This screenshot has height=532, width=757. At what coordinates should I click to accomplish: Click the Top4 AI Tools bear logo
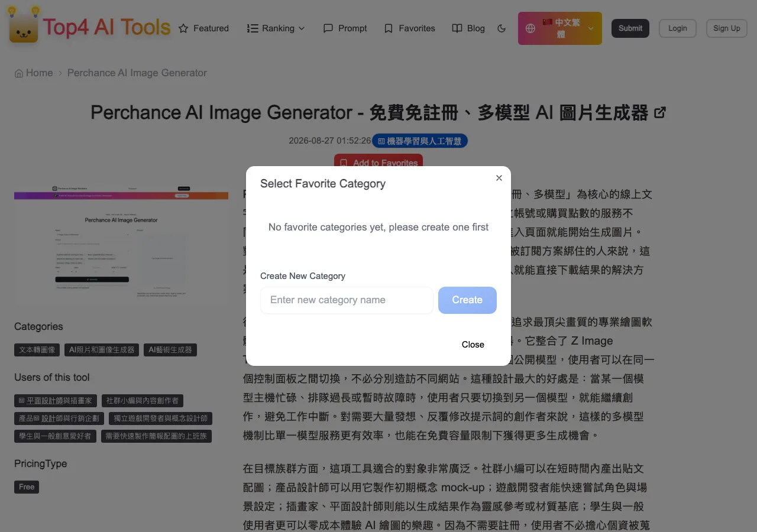[x=24, y=26]
